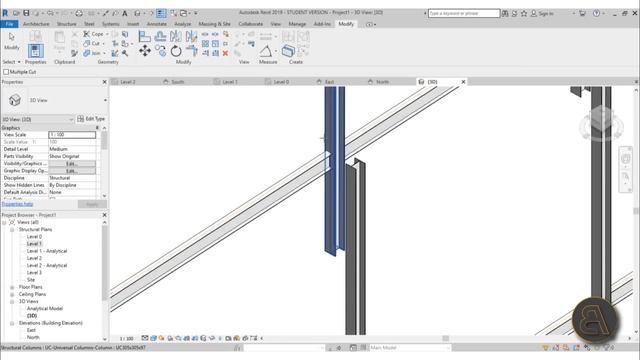Expand the Floor Plans tree node

pos(12,287)
